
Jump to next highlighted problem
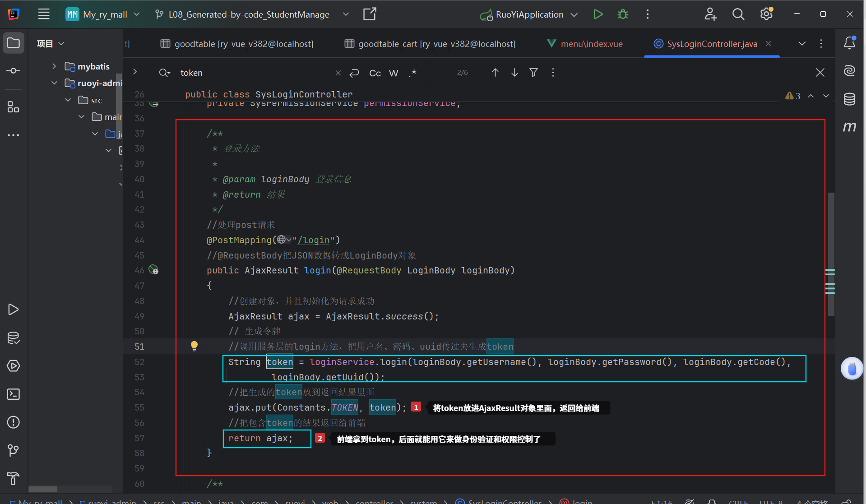[x=826, y=96]
